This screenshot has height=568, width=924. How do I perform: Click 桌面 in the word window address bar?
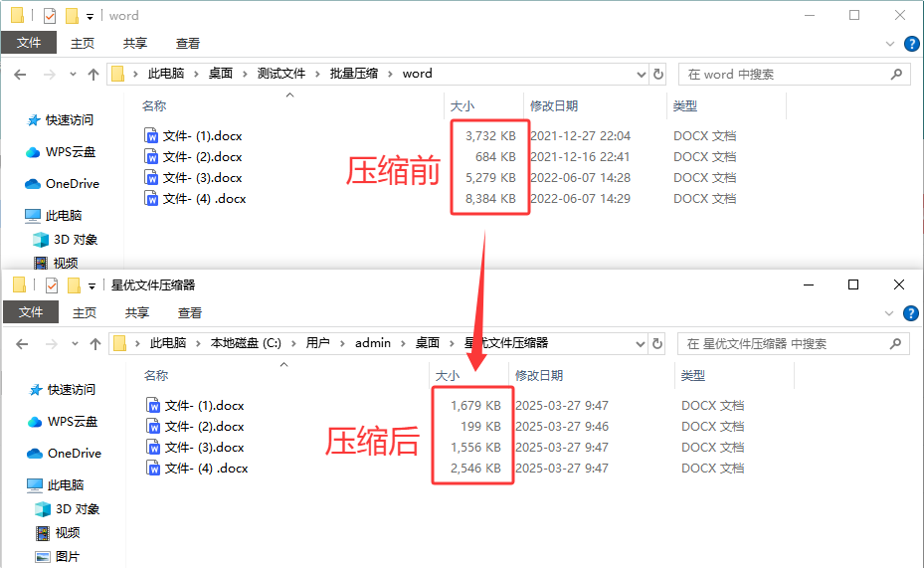tap(221, 74)
